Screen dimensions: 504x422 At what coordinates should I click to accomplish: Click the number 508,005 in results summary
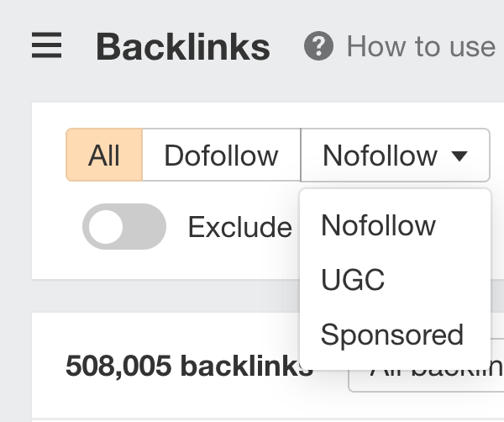click(x=118, y=367)
